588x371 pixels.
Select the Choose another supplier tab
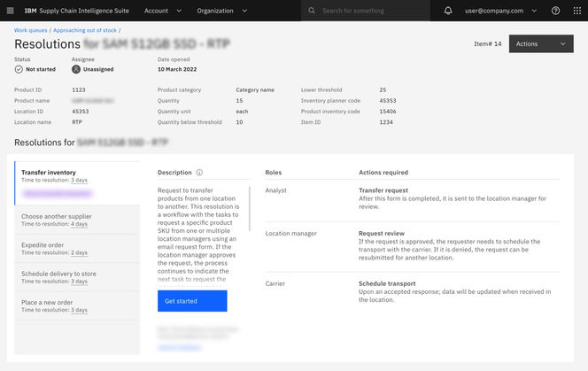pos(76,220)
